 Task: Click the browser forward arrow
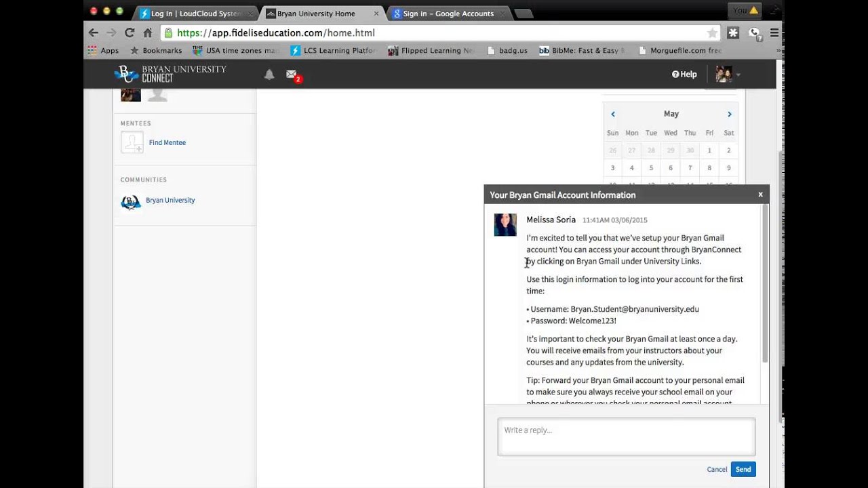[x=111, y=33]
